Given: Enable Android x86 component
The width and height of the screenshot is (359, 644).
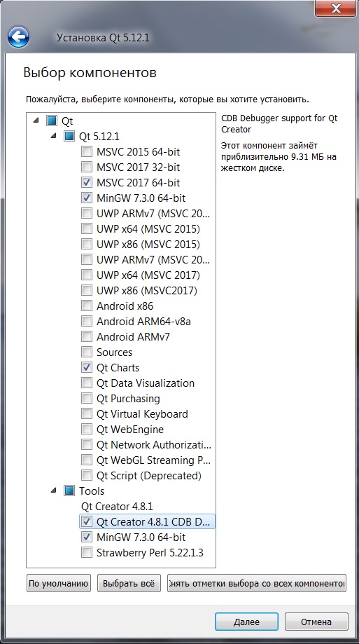Looking at the screenshot, I should click(x=87, y=306).
